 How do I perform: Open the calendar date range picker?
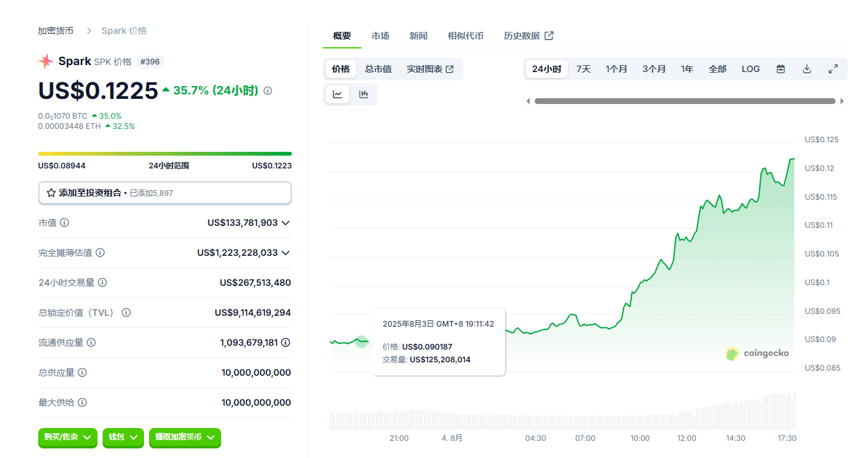click(x=781, y=69)
